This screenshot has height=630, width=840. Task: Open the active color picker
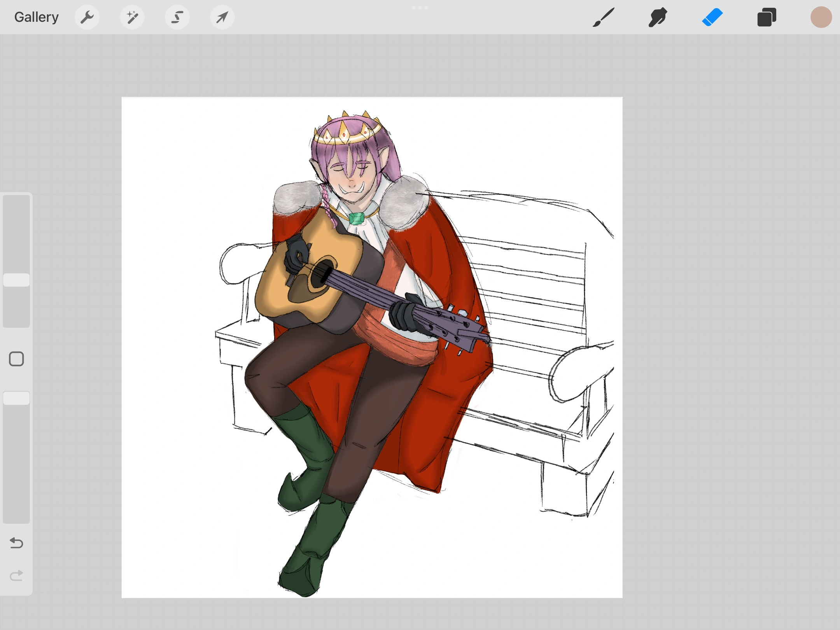(x=821, y=17)
